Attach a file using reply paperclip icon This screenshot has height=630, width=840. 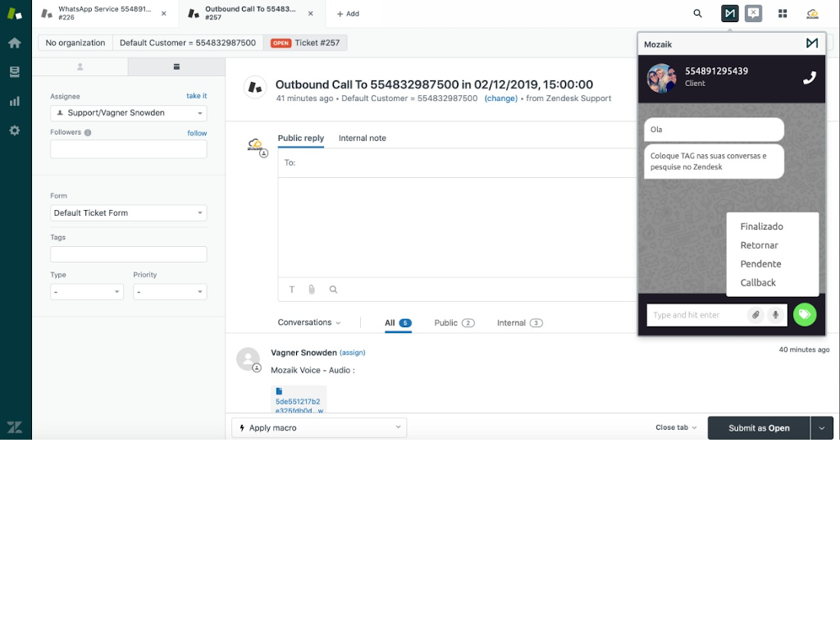tap(312, 290)
